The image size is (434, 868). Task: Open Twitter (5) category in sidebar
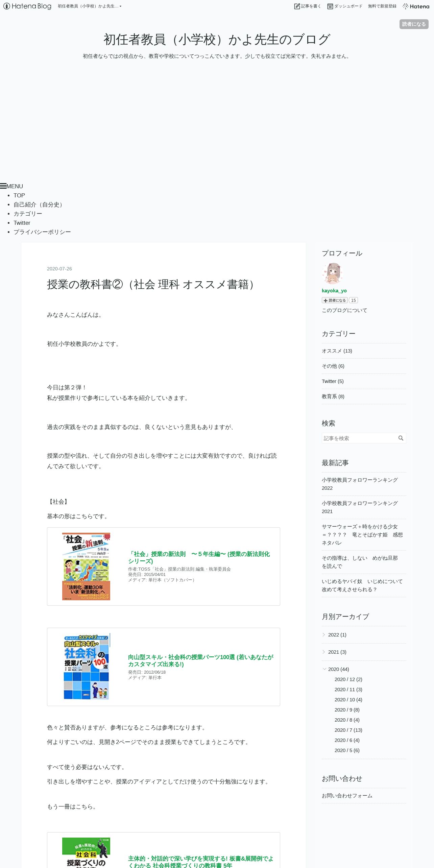[x=333, y=381]
